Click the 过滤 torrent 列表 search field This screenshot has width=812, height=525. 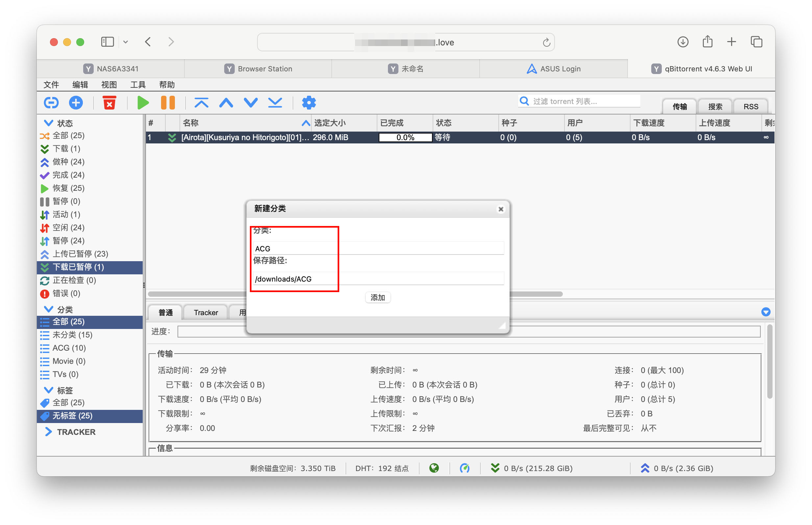click(579, 101)
